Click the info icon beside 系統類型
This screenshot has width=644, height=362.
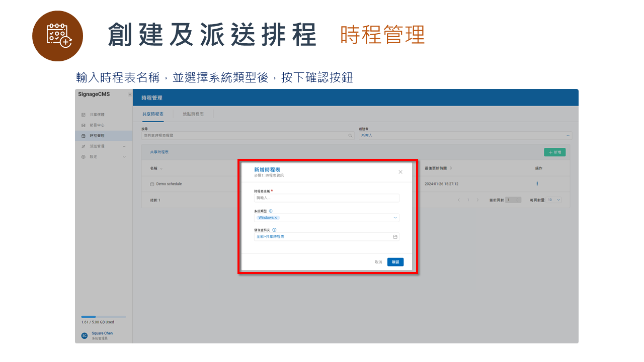271,211
